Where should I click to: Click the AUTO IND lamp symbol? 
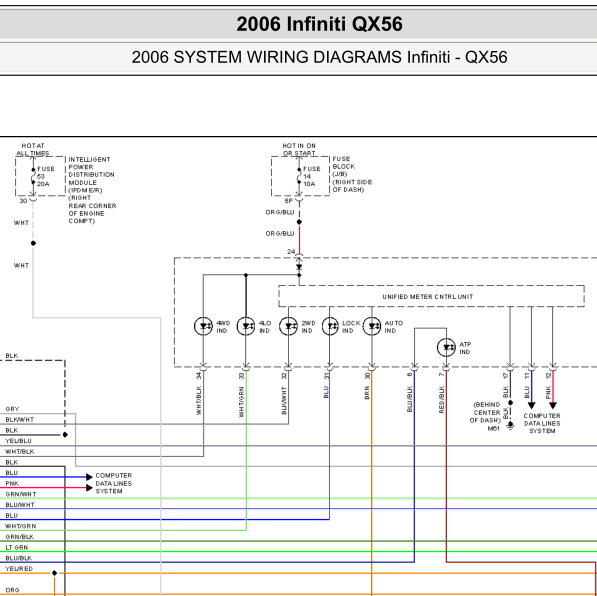pyautogui.click(x=372, y=326)
